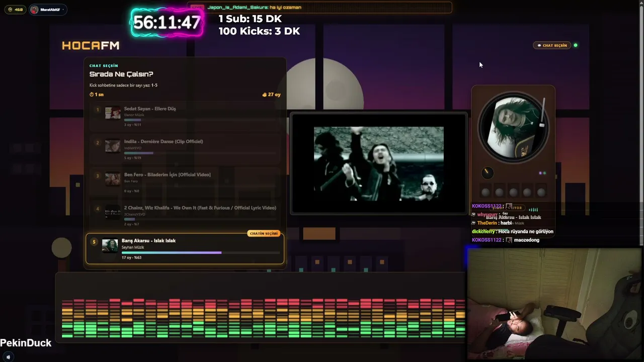644x362 pixels.
Task: Click the third round turntable button
Action: (513, 192)
